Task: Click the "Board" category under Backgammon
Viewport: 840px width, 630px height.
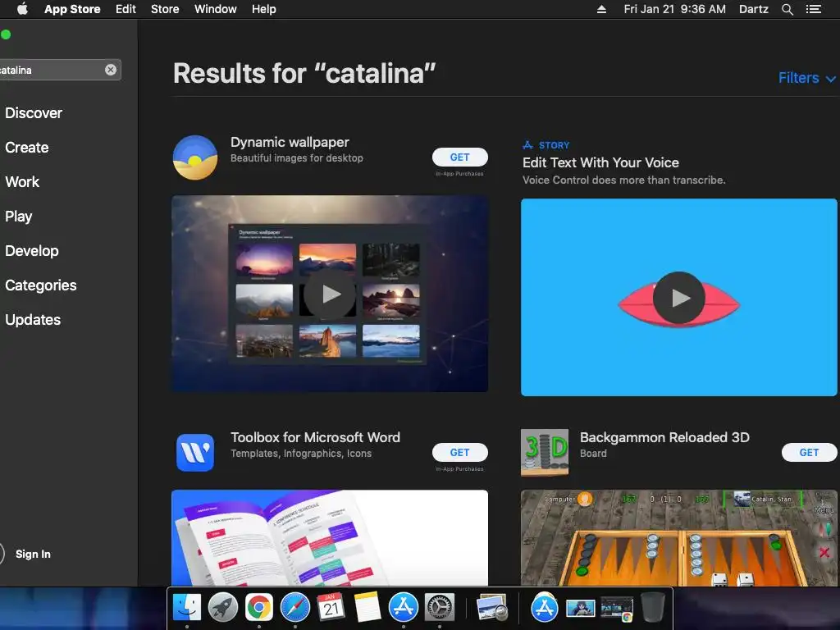Action: coord(593,453)
